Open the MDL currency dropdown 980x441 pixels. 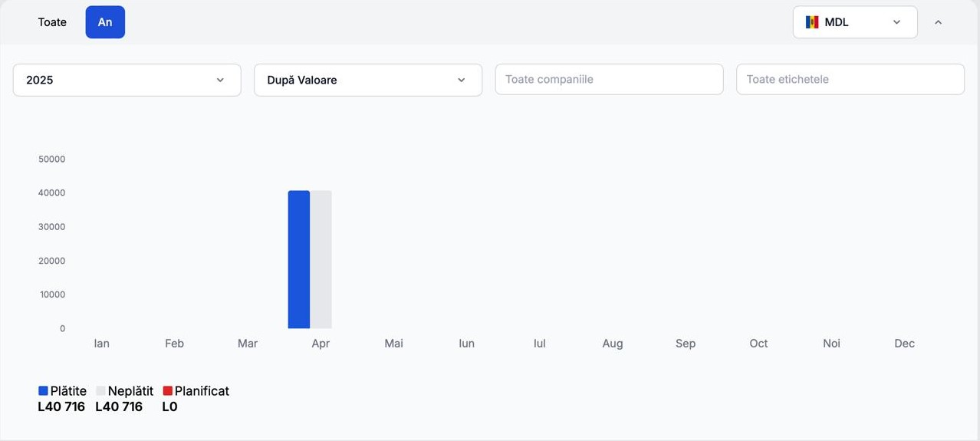click(x=854, y=22)
